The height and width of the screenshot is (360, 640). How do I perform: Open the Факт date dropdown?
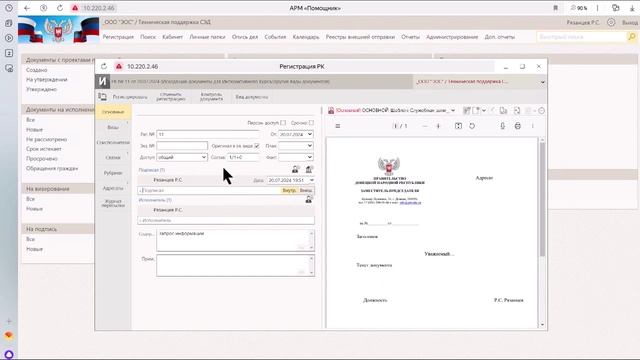point(310,157)
